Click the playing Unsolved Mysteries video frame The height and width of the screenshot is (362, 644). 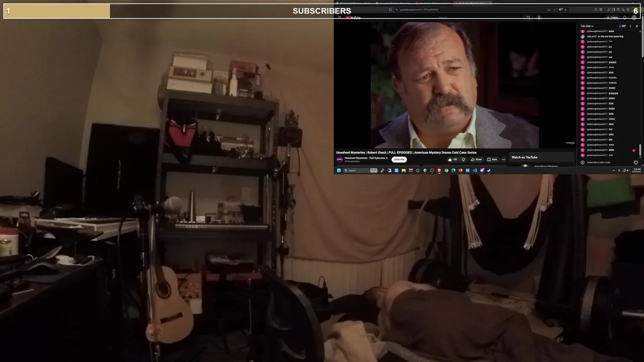pyautogui.click(x=455, y=84)
